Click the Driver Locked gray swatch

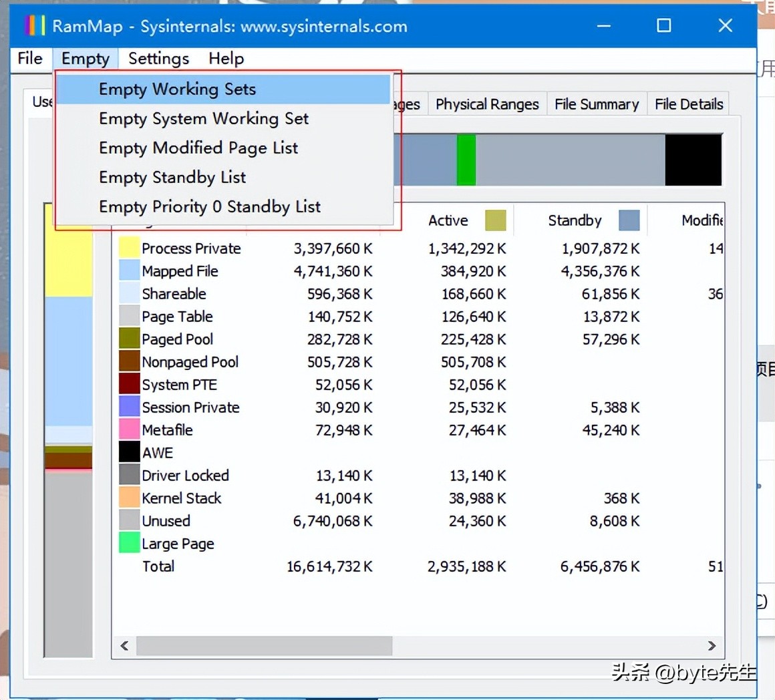(x=129, y=475)
